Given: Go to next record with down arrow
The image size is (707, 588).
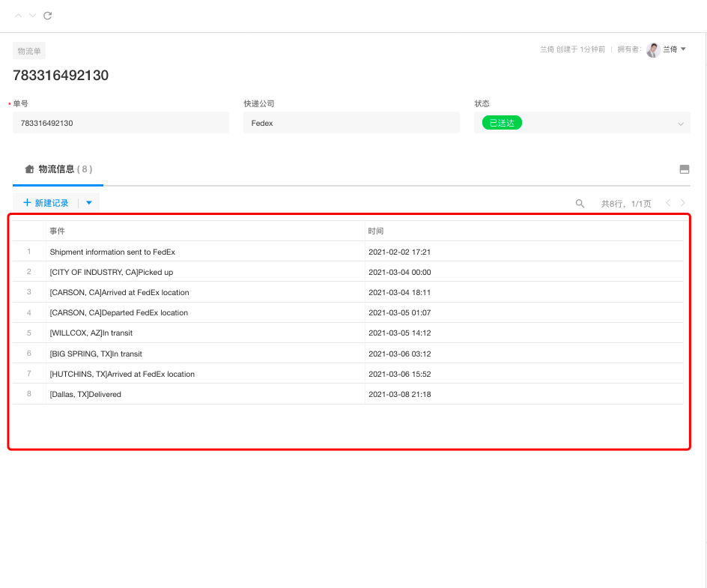Looking at the screenshot, I should click(x=32, y=16).
